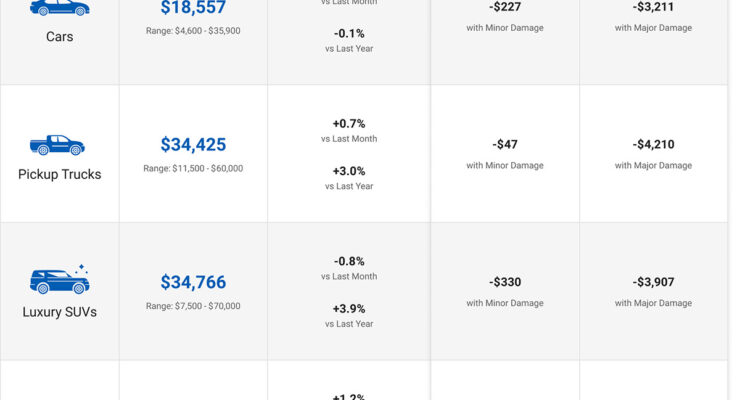
Task: Click cars -$227 minor damage value
Action: (505, 7)
